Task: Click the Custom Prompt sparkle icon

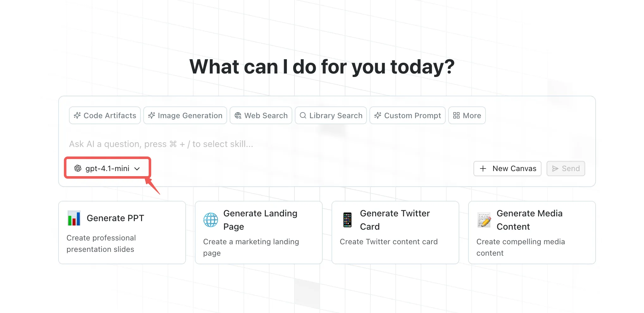Action: (378, 116)
